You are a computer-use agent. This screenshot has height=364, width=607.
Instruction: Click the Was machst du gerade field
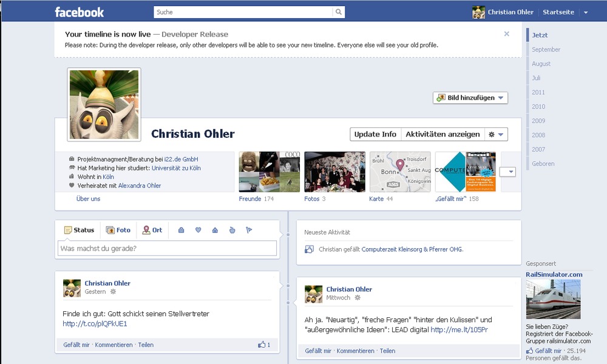point(167,248)
